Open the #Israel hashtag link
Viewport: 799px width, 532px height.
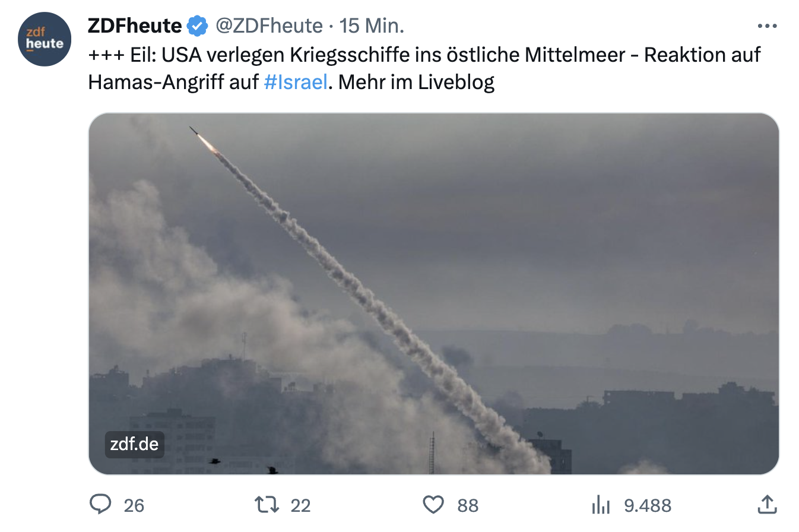(x=295, y=83)
